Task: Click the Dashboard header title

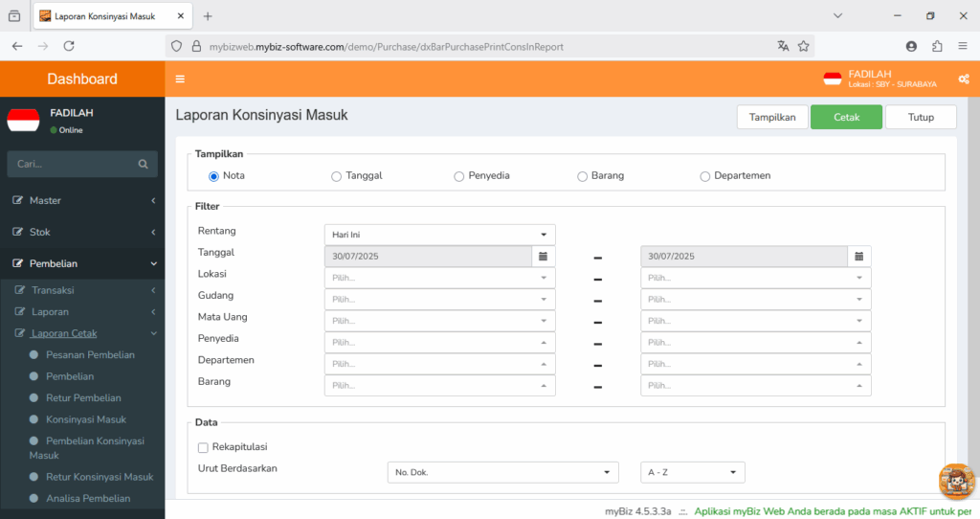Action: [x=82, y=79]
